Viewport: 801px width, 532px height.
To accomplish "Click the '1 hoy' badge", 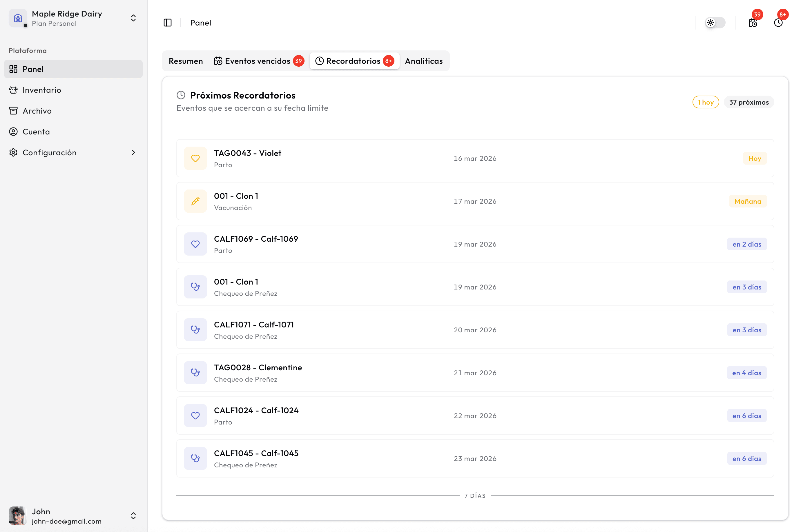I will click(x=705, y=102).
